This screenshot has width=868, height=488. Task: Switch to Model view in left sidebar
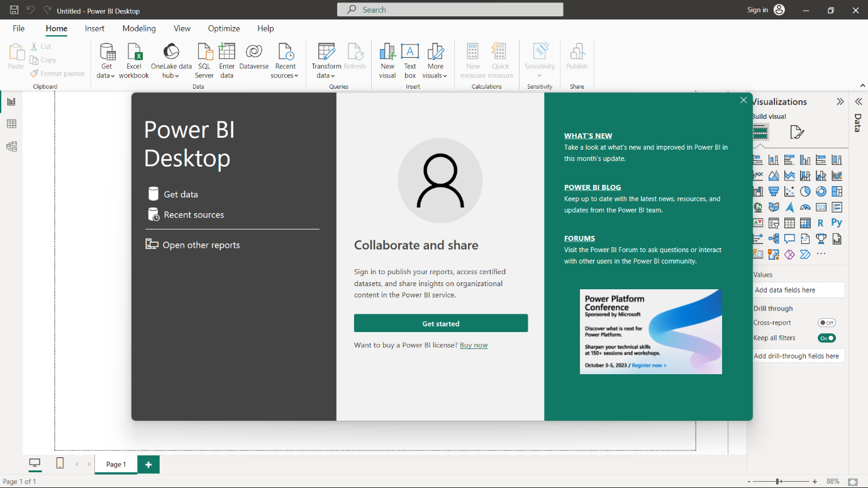[x=11, y=147]
